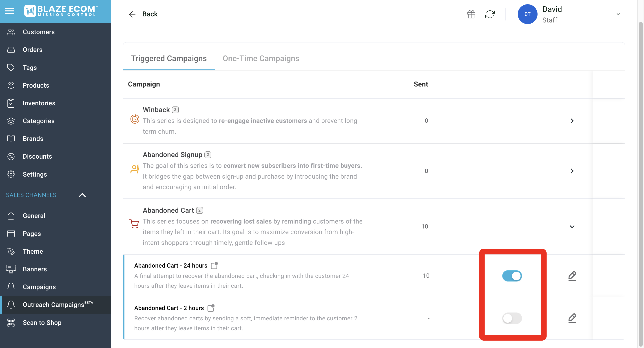Collapse the Sales Channels section

point(82,195)
